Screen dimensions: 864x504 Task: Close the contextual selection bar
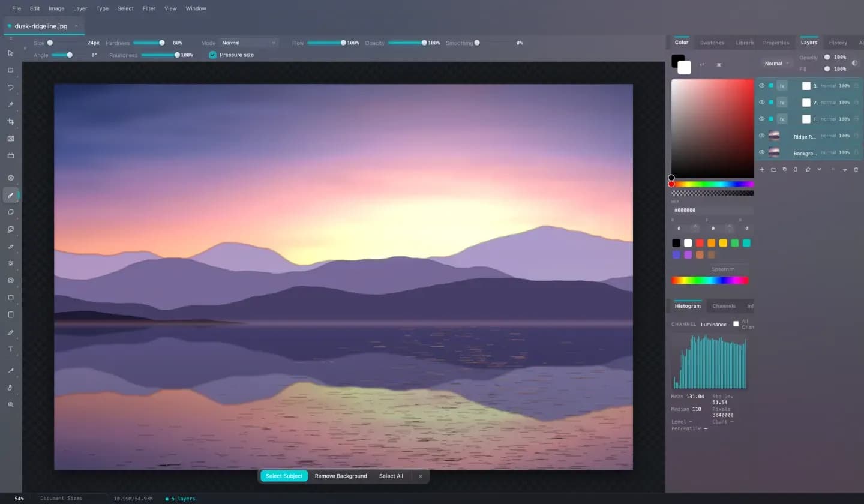[x=421, y=476]
